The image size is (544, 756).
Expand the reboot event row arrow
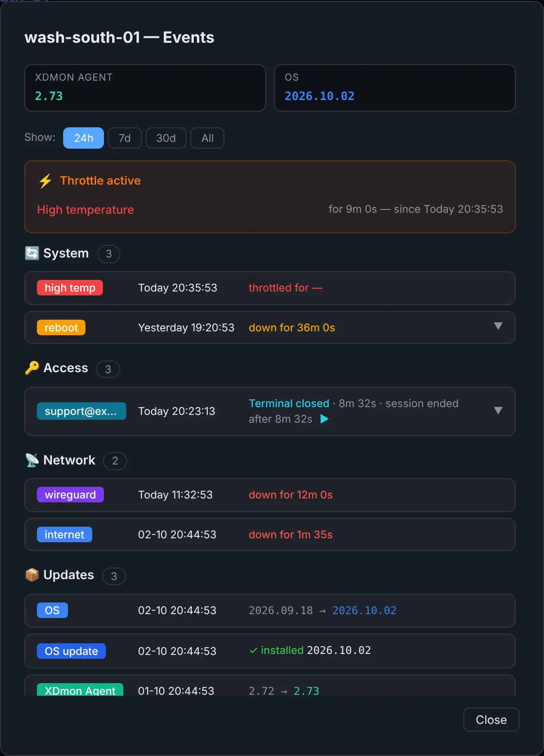click(x=498, y=326)
